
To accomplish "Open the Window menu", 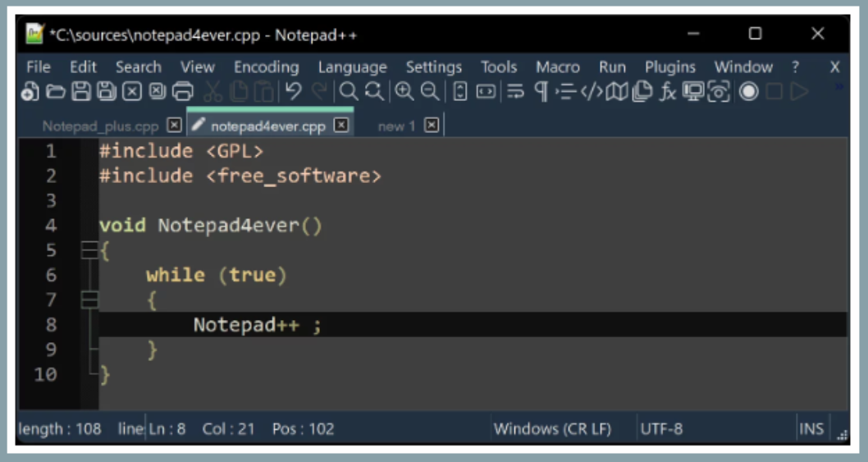I will tap(743, 67).
